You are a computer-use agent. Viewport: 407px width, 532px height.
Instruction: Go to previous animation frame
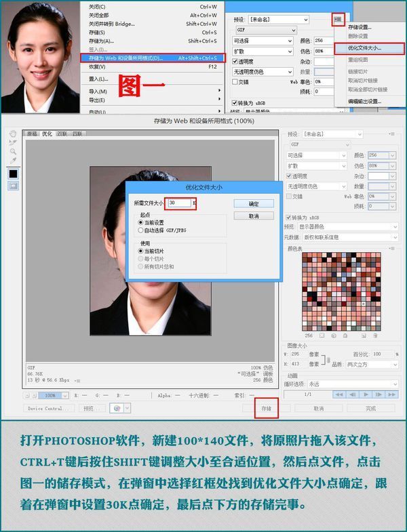352,394
